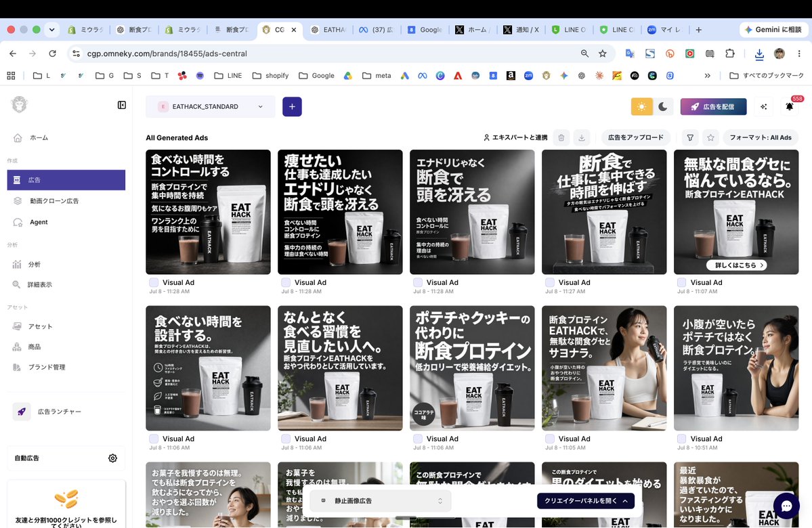The height and width of the screenshot is (528, 812).
Task: Switch to the EATHA browser tab
Action: point(330,30)
